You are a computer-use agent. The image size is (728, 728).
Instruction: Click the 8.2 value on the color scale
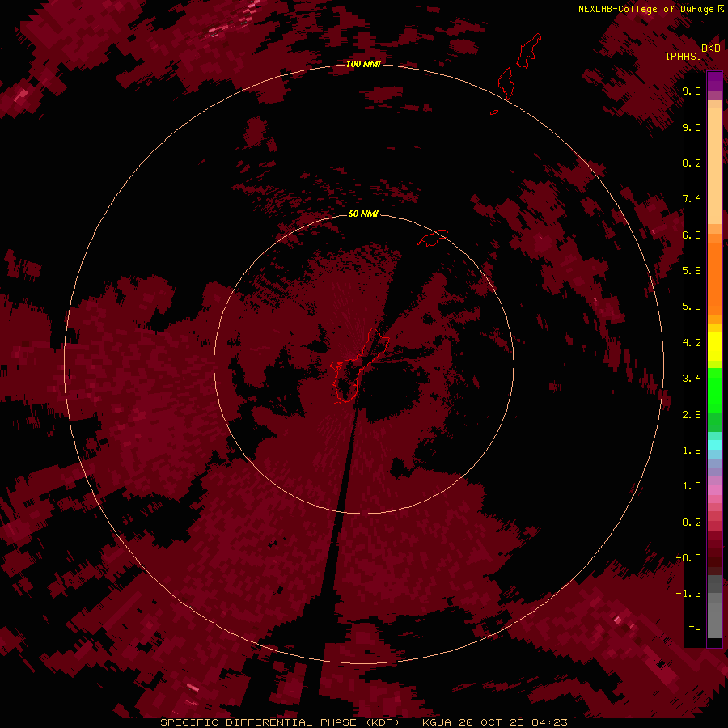pyautogui.click(x=692, y=163)
